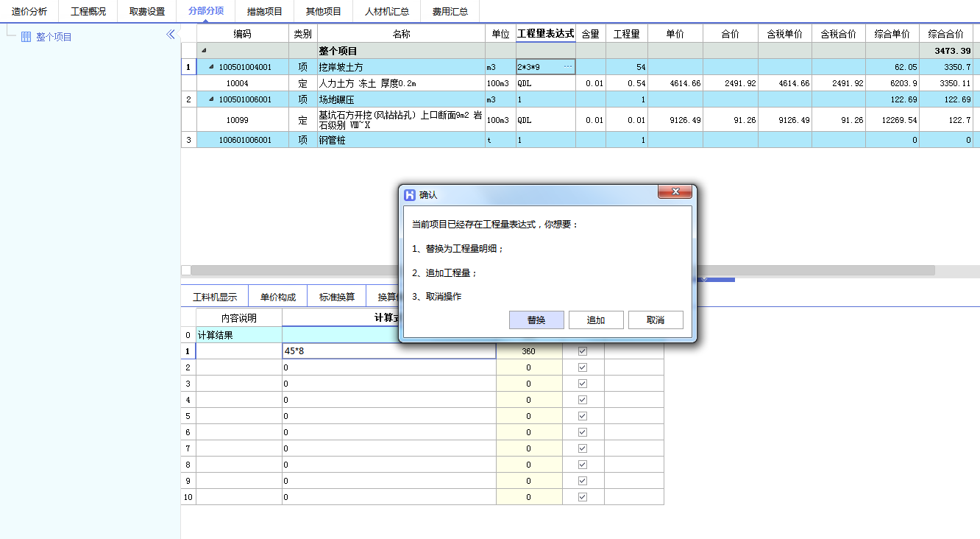980x539 pixels.
Task: Click the formula field containing 45*8
Action: tap(368, 350)
